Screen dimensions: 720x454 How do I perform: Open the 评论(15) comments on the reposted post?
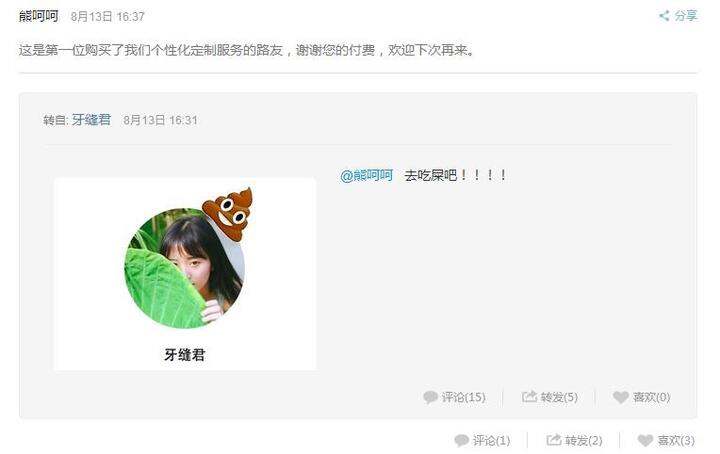(x=454, y=397)
